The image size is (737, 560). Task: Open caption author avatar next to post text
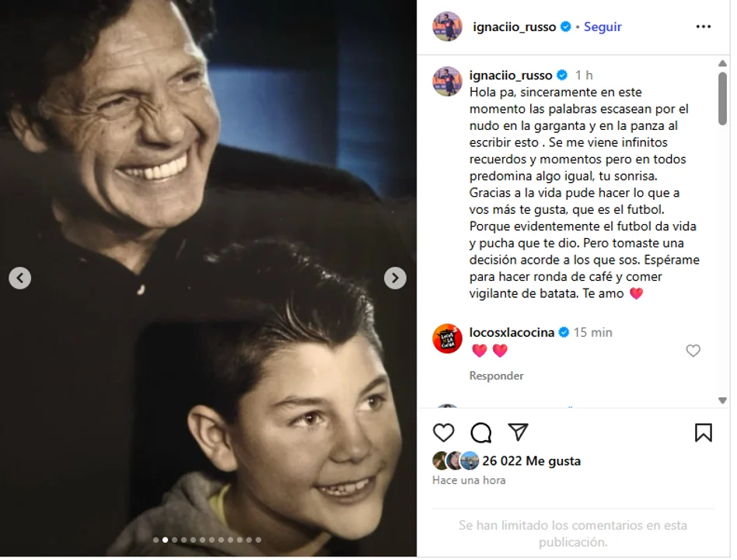[447, 82]
